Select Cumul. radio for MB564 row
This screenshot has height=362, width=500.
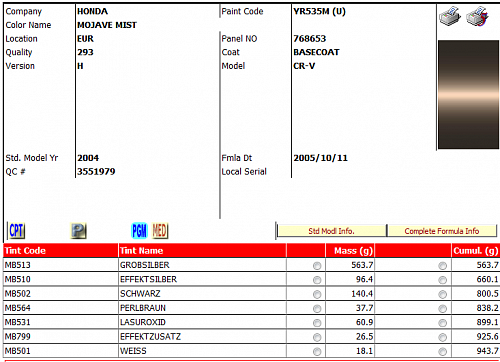click(443, 309)
